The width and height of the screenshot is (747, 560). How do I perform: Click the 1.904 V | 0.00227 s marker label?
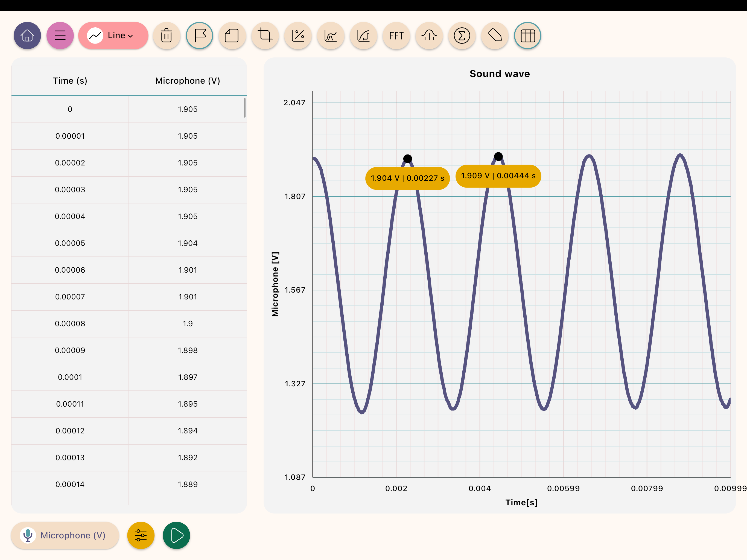407,178
